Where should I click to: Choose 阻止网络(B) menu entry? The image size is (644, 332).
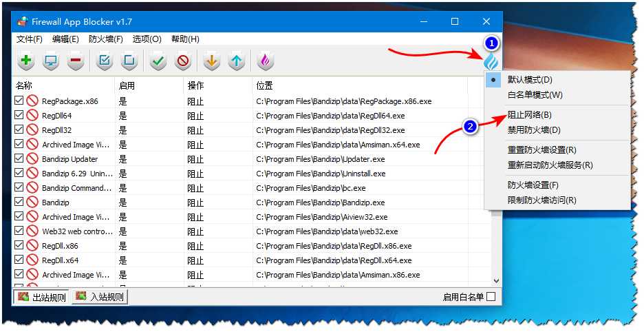click(529, 115)
